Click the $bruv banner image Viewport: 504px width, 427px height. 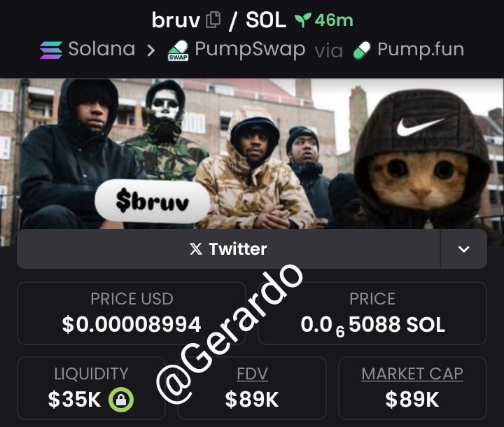point(252,154)
